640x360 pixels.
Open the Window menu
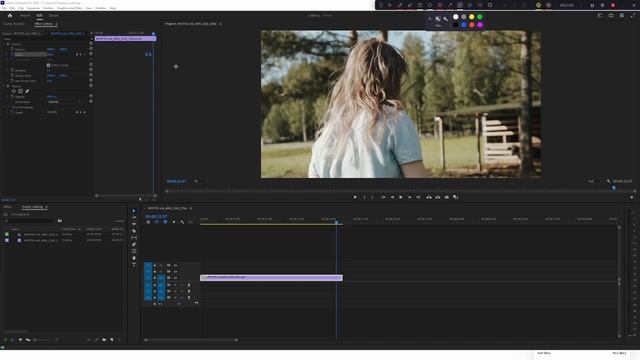[100, 8]
